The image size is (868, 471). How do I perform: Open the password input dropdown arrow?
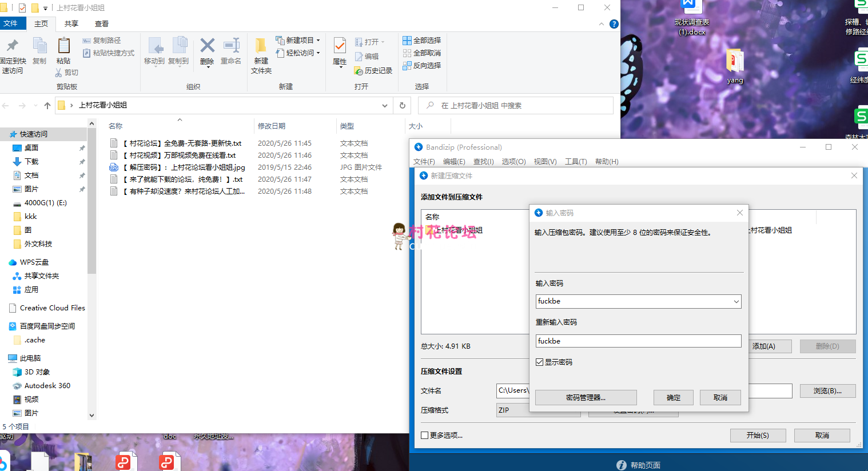tap(736, 301)
